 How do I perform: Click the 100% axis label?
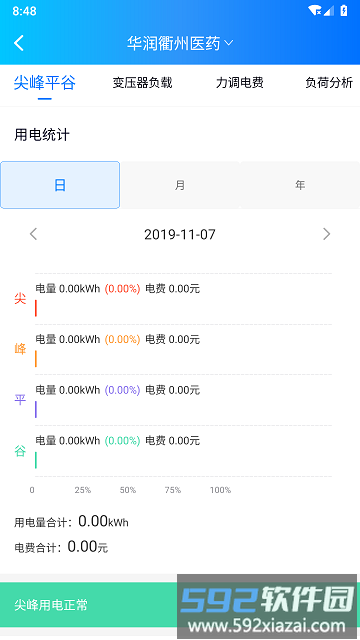pyautogui.click(x=220, y=490)
